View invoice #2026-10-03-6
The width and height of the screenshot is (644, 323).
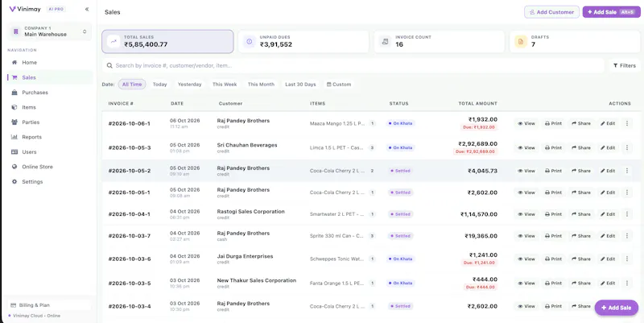[526, 259]
